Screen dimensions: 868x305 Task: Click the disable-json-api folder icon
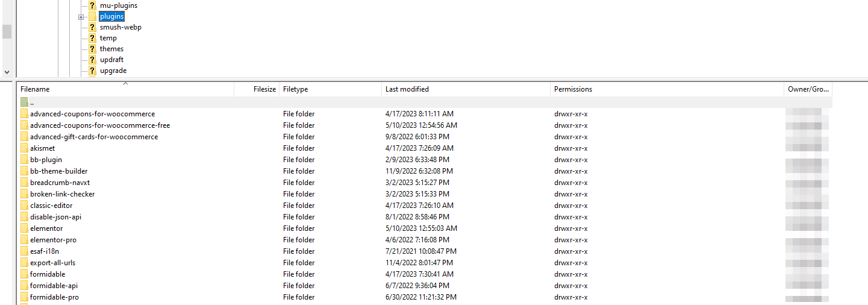pyautogui.click(x=24, y=217)
